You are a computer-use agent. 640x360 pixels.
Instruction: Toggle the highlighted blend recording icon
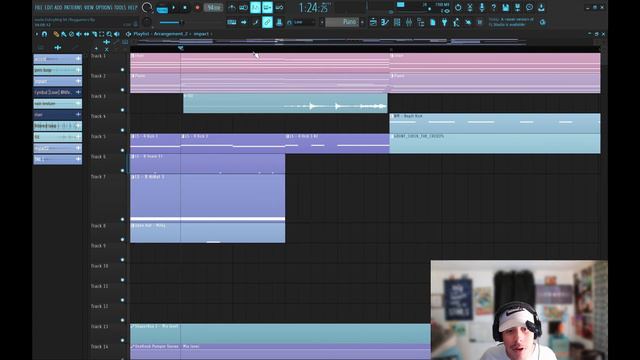(267, 7)
